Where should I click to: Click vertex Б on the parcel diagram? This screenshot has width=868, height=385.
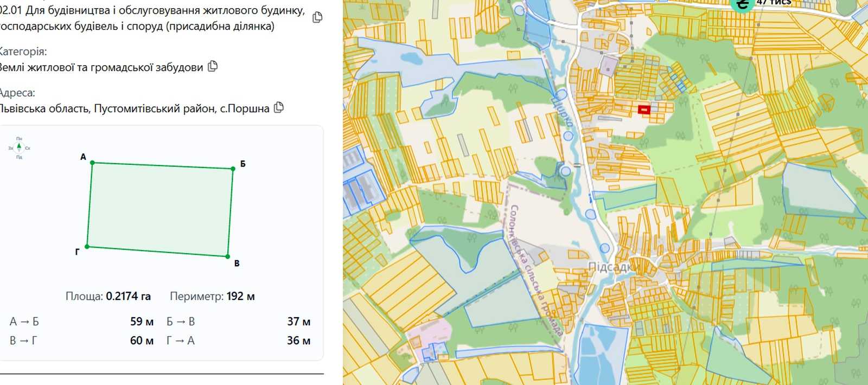[233, 169]
